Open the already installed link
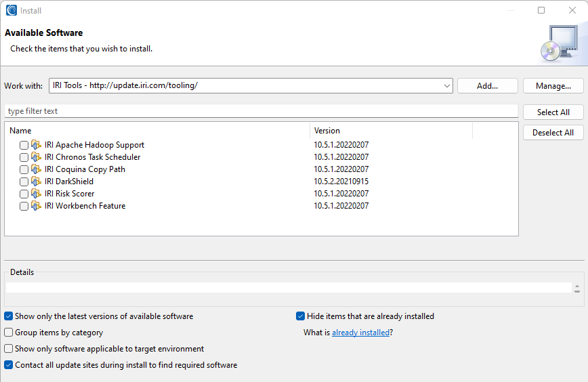 coord(361,333)
